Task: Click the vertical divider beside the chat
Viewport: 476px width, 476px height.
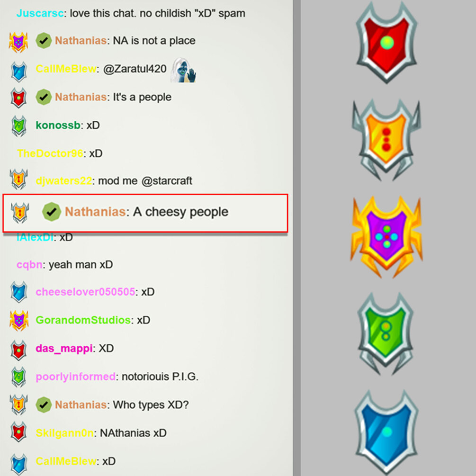Action: tap(296, 238)
